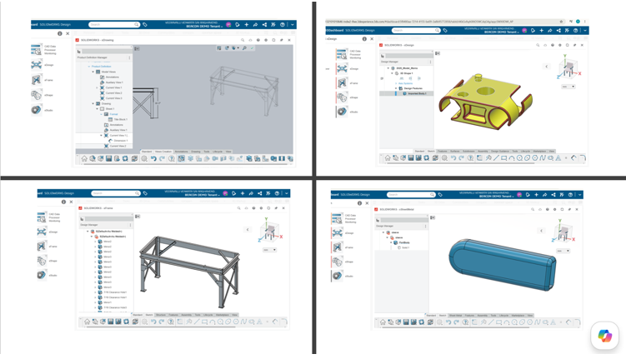Click collapse arrow beside xDesign view cube

[547, 67]
